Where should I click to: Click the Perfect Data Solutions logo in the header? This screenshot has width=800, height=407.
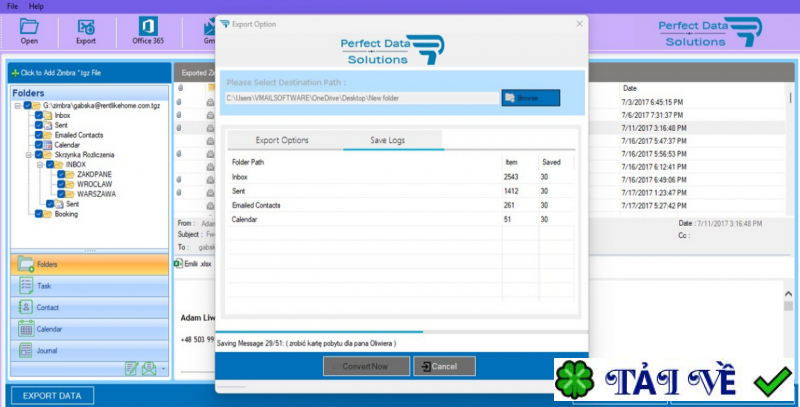click(x=710, y=32)
